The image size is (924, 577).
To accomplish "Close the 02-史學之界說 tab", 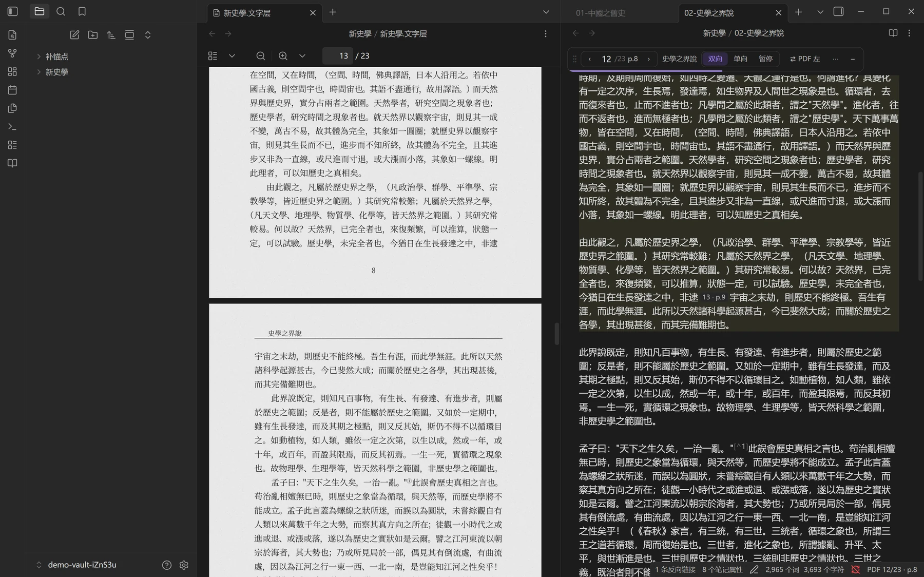I will pos(778,13).
